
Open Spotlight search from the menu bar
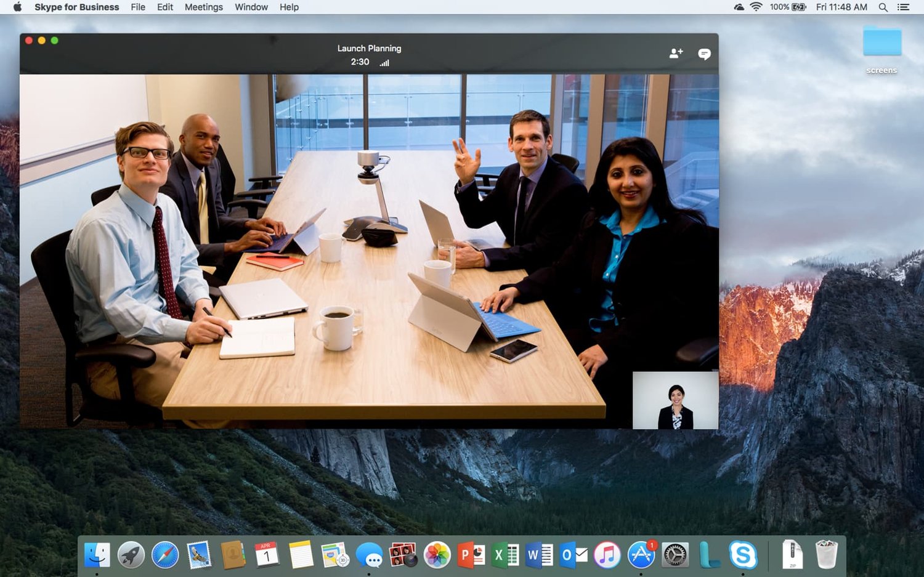(883, 7)
